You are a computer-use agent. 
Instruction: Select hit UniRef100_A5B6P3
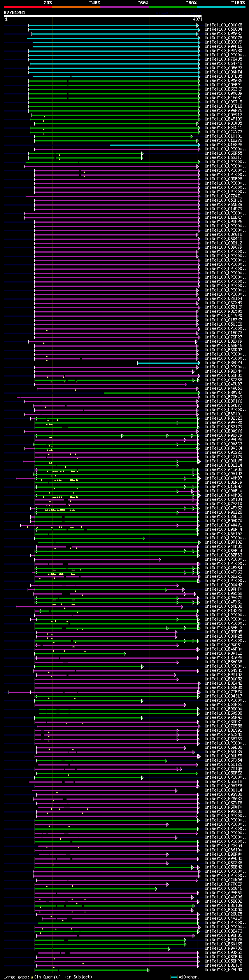[x=223, y=68]
